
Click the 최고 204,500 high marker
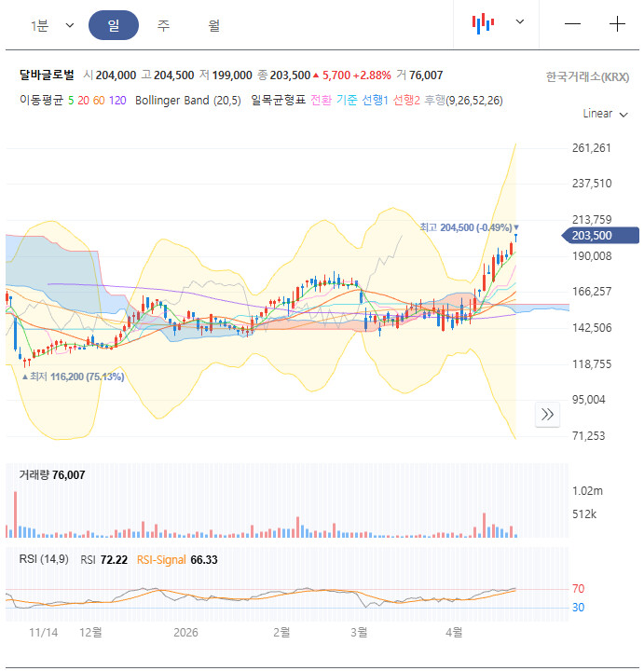[469, 227]
